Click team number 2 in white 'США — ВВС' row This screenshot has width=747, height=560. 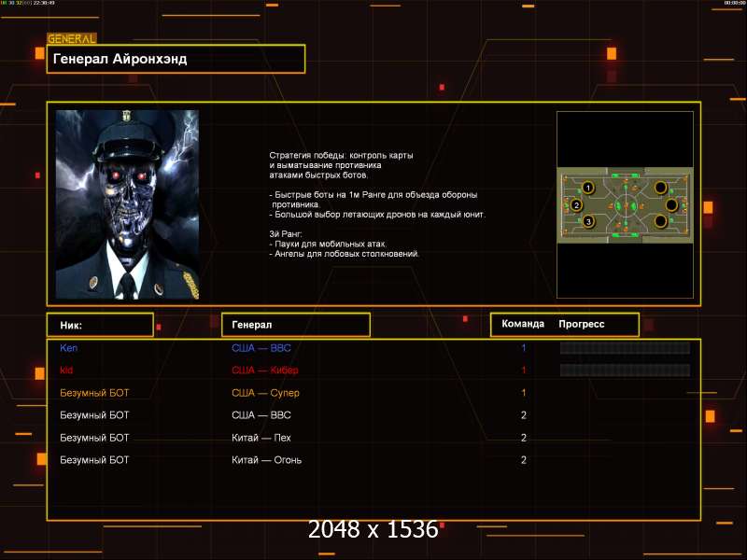pyautogui.click(x=524, y=415)
